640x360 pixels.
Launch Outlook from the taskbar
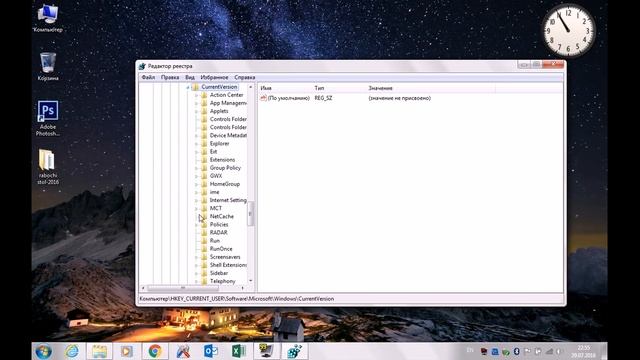click(x=211, y=351)
